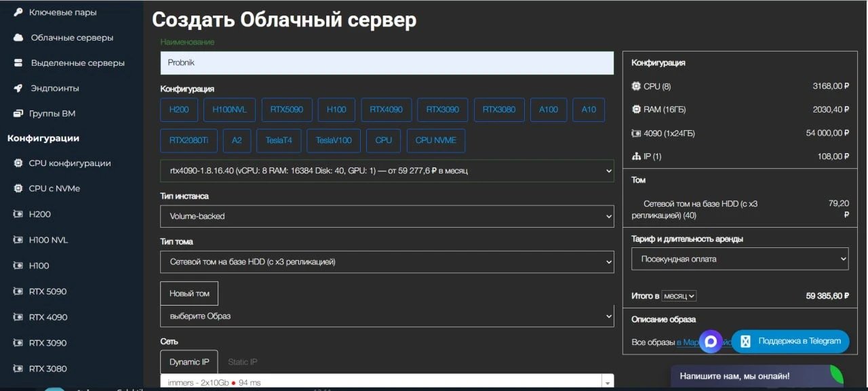The image size is (868, 391).
Task: Open CPU конфигурации sidebar entry
Action: click(x=70, y=163)
